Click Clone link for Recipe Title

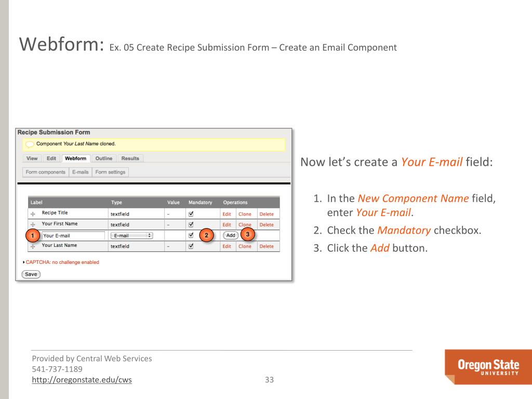pos(245,214)
